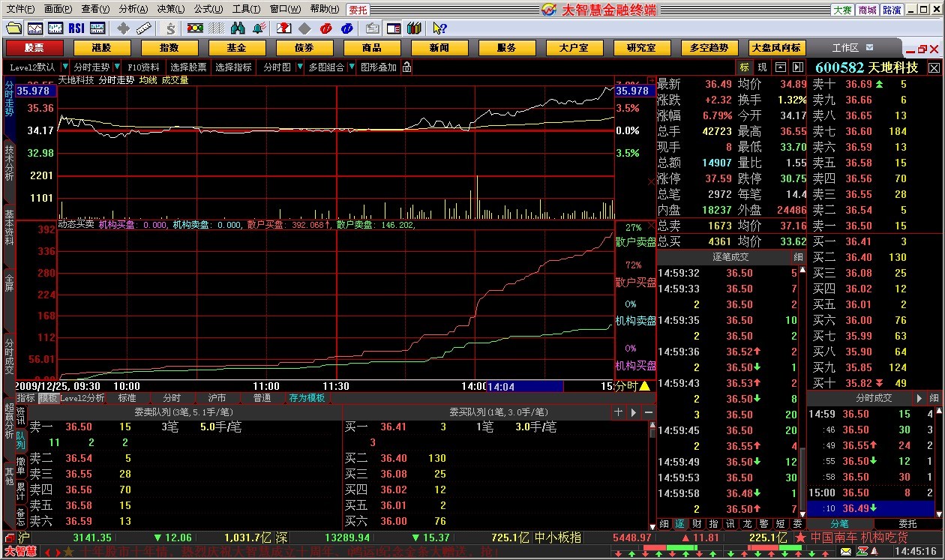The image size is (945, 560).
Task: Select the 基本资料 left sidebar tab
Action: click(9, 227)
